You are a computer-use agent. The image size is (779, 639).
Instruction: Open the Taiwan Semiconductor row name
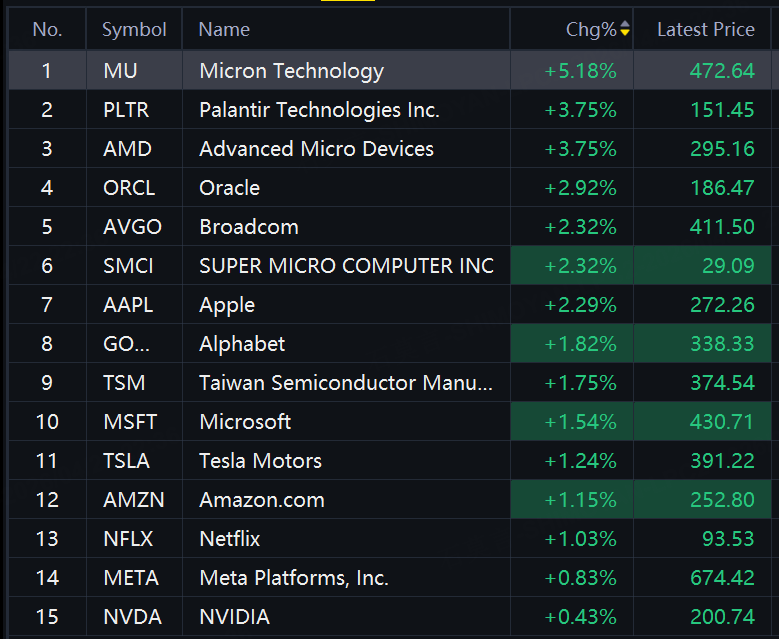tap(345, 383)
